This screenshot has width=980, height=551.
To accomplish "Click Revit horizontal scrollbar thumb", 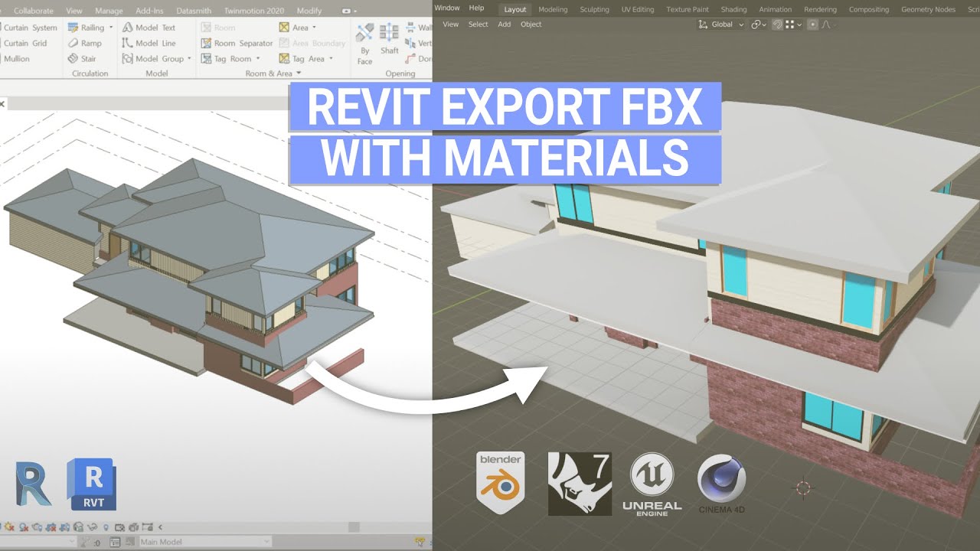I will point(354,527).
